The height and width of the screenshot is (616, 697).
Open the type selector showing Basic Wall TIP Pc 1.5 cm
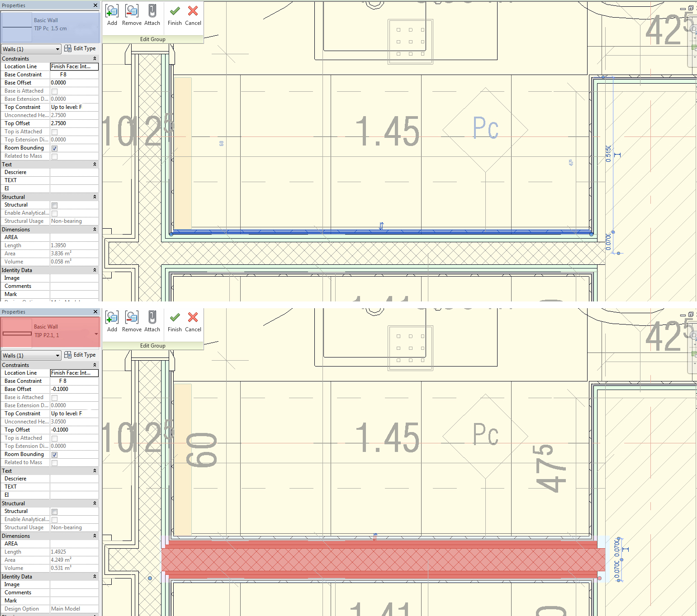[50, 27]
